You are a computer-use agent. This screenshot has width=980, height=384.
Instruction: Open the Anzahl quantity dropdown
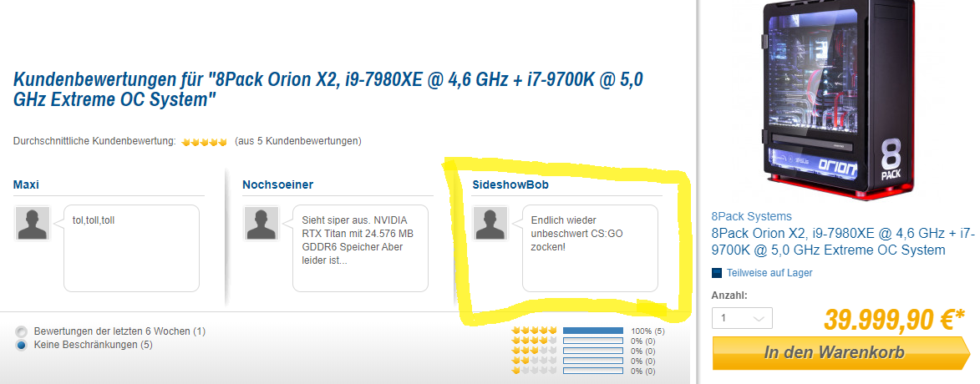coord(742,318)
